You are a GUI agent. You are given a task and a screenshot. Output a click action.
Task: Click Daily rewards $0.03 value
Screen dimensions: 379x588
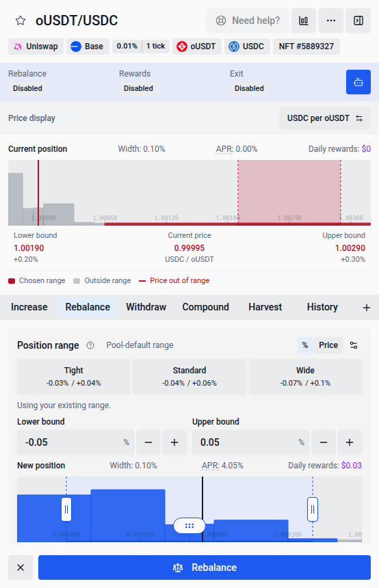352,466
